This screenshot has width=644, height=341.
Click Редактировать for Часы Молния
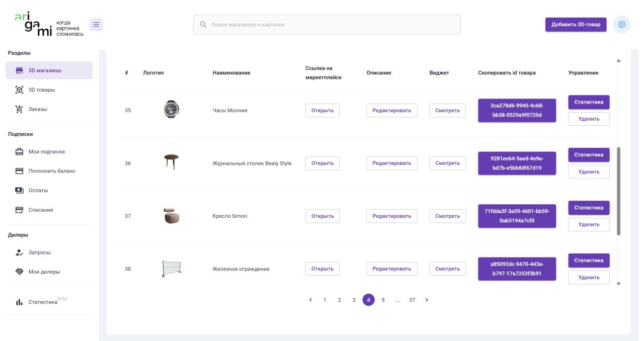point(391,110)
